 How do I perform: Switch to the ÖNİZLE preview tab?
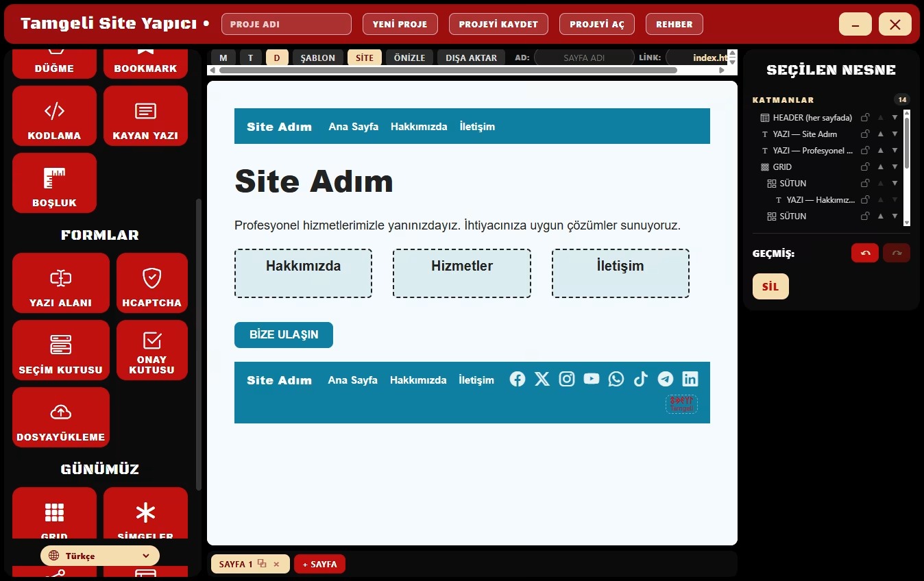(410, 58)
